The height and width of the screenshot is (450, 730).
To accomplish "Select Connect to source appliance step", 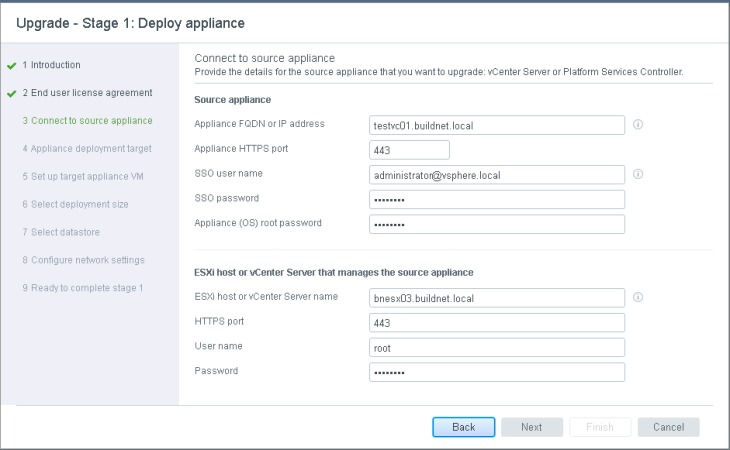I will 87,121.
